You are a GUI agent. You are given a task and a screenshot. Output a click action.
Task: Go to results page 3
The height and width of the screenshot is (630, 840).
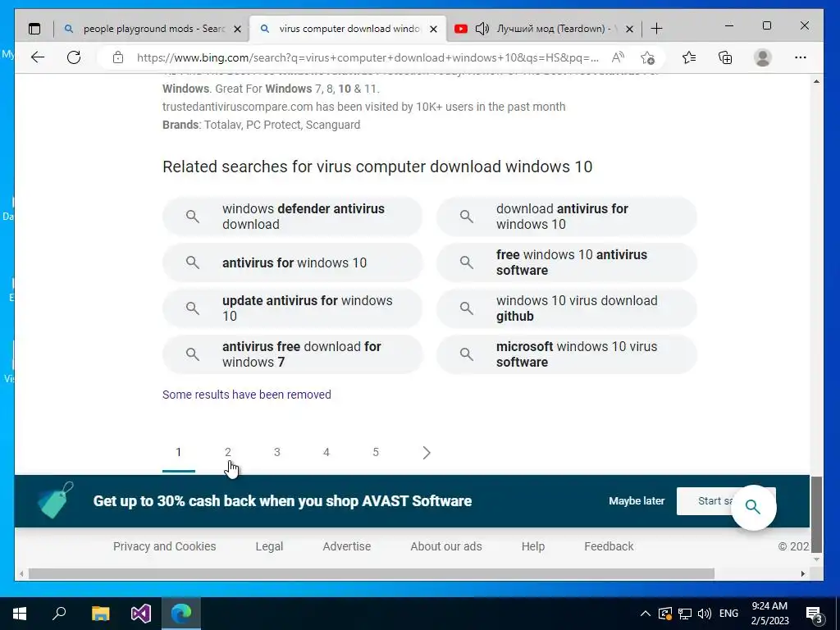(277, 453)
